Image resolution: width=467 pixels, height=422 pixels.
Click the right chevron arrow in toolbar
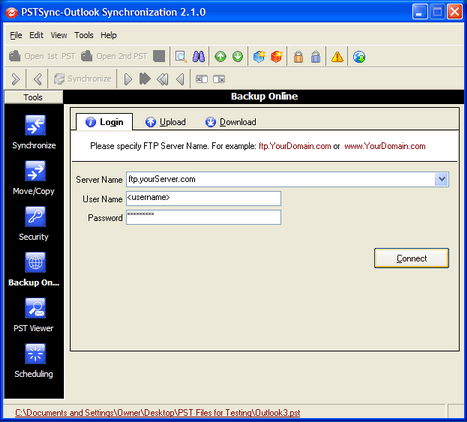pos(15,79)
